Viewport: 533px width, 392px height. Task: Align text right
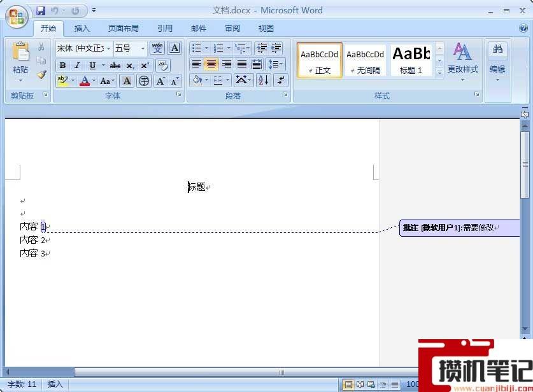coord(227,64)
